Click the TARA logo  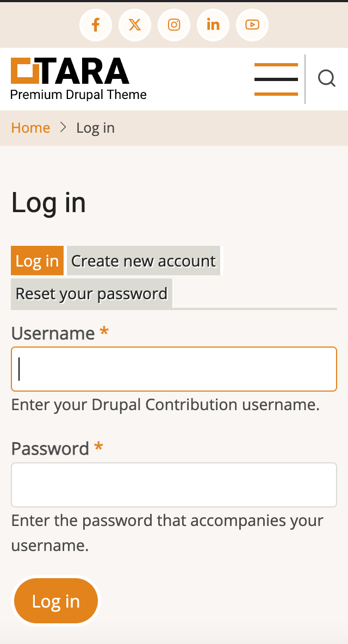(x=69, y=71)
